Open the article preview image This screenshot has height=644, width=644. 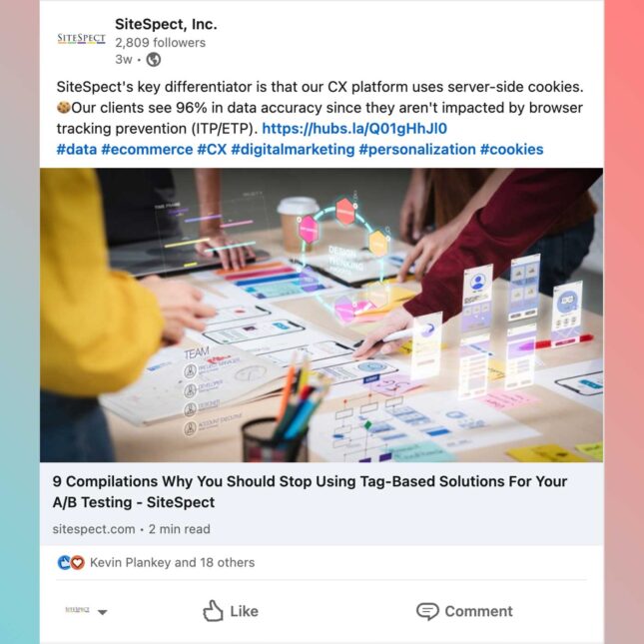coord(322,316)
